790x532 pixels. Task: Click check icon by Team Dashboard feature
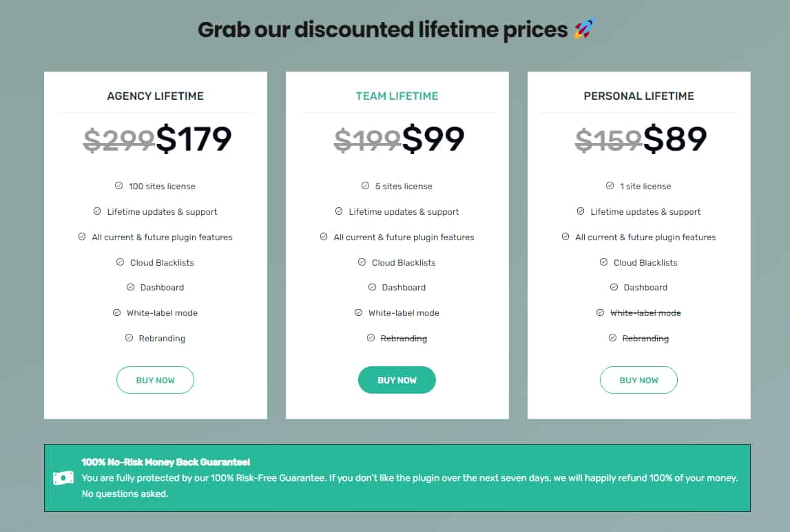pyautogui.click(x=372, y=287)
